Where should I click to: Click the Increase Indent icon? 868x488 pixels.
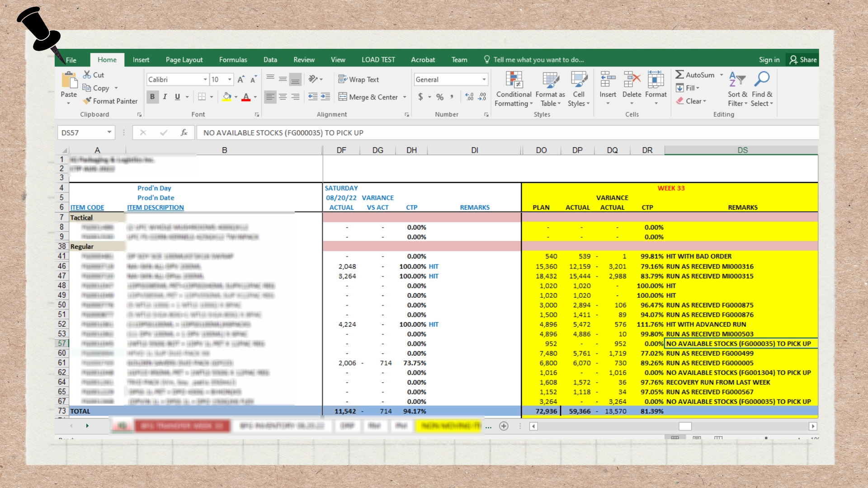coord(325,97)
